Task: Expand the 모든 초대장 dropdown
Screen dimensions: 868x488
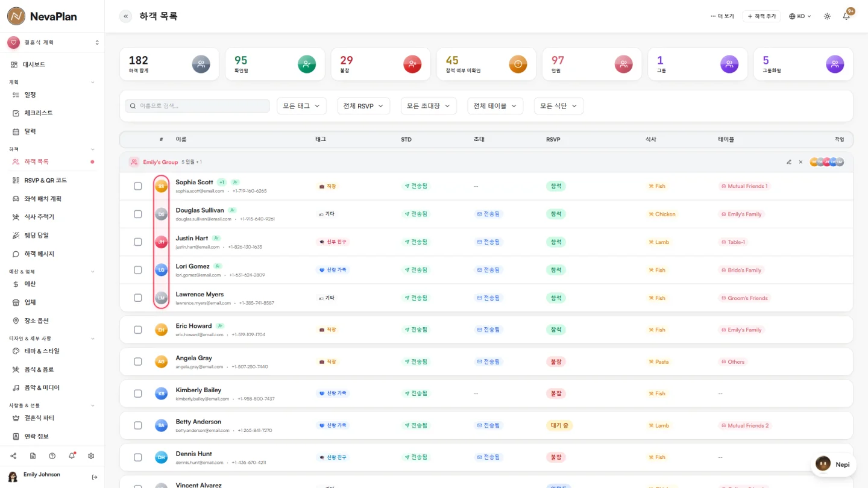Action: tap(429, 106)
